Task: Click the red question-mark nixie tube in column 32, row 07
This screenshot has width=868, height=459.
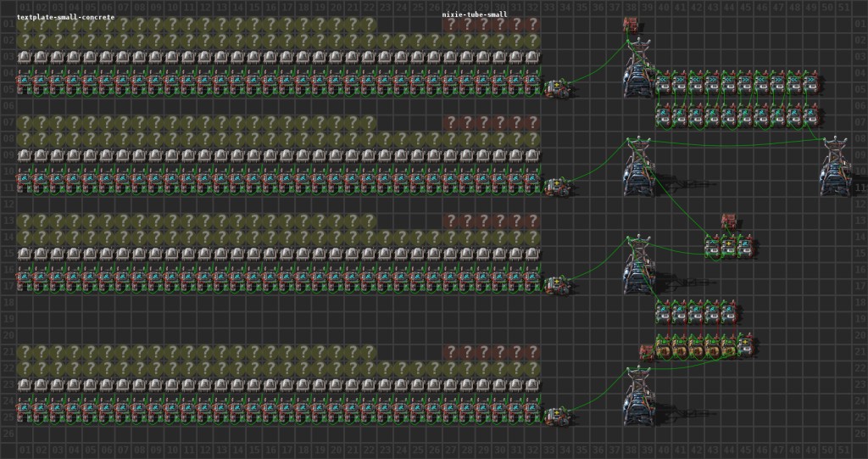Action: coord(531,122)
